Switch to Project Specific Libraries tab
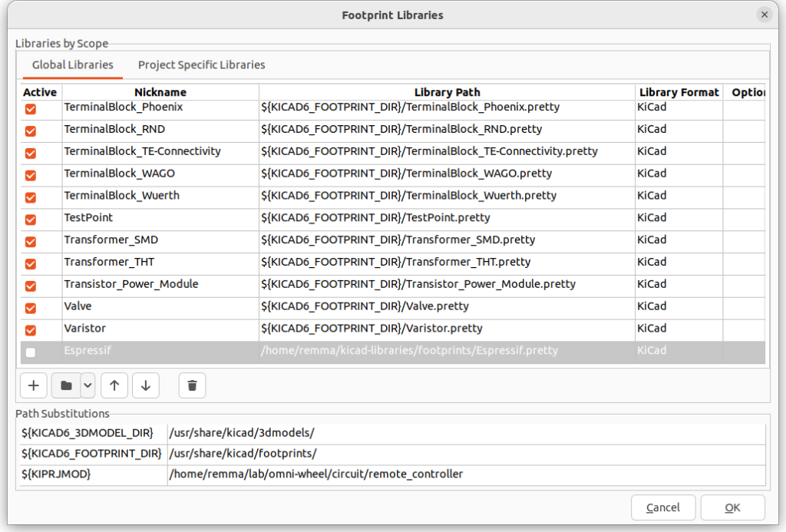This screenshot has height=532, width=786. (202, 64)
